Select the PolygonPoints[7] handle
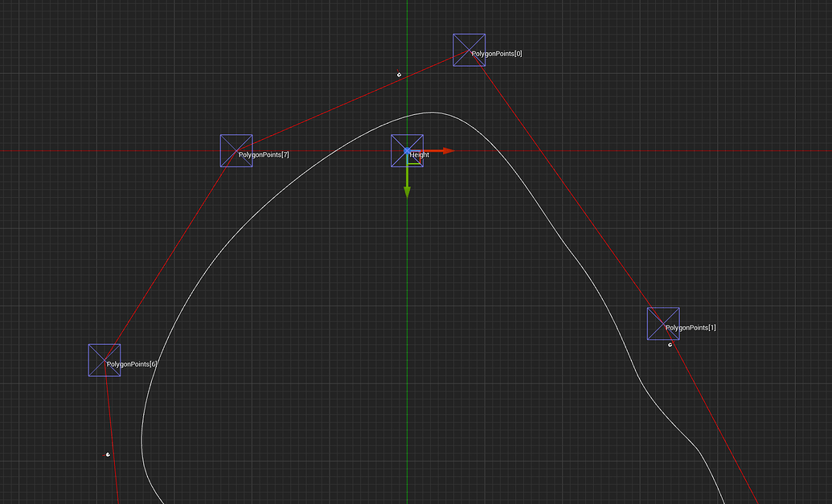 click(x=236, y=150)
